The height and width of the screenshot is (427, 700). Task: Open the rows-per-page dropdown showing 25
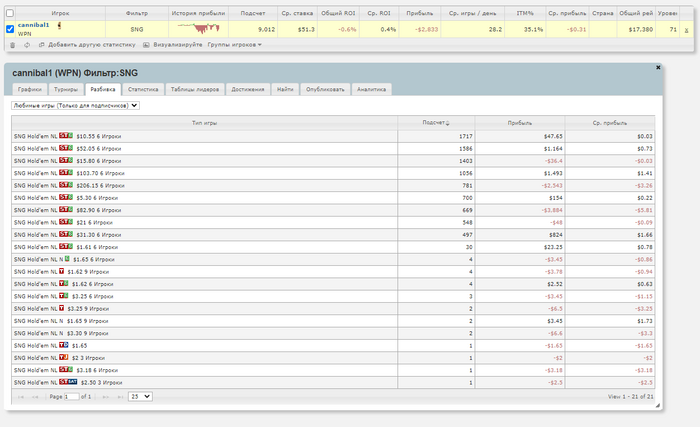140,397
